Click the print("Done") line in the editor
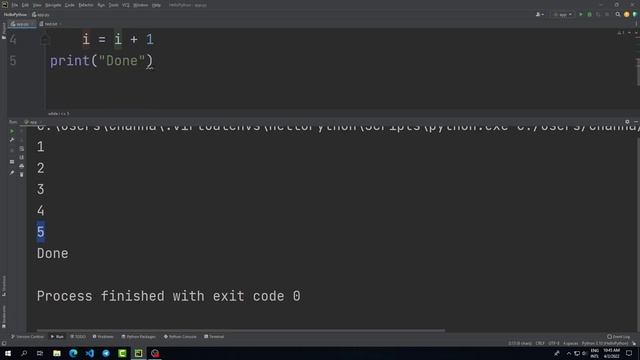The width and height of the screenshot is (640, 360). [x=101, y=61]
